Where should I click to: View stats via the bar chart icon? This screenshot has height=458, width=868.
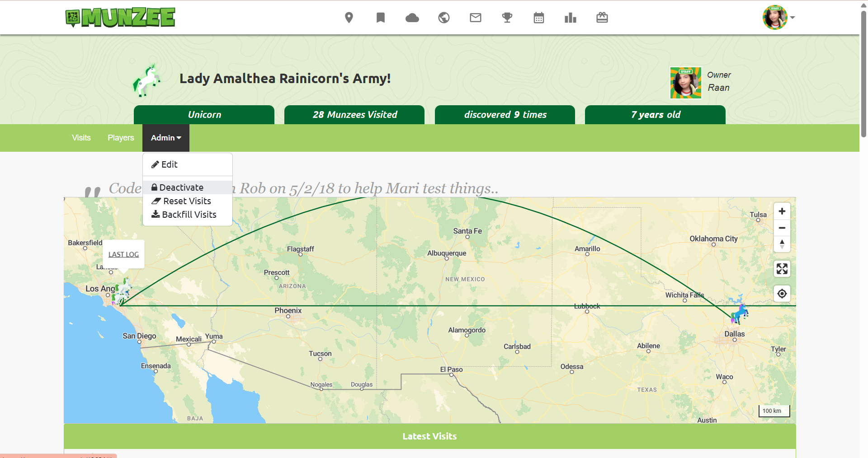coord(570,18)
